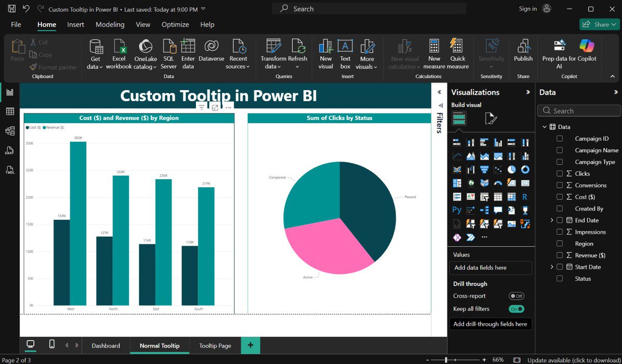622x364 pixels.
Task: Open the Tooltip Page tab
Action: point(215,345)
